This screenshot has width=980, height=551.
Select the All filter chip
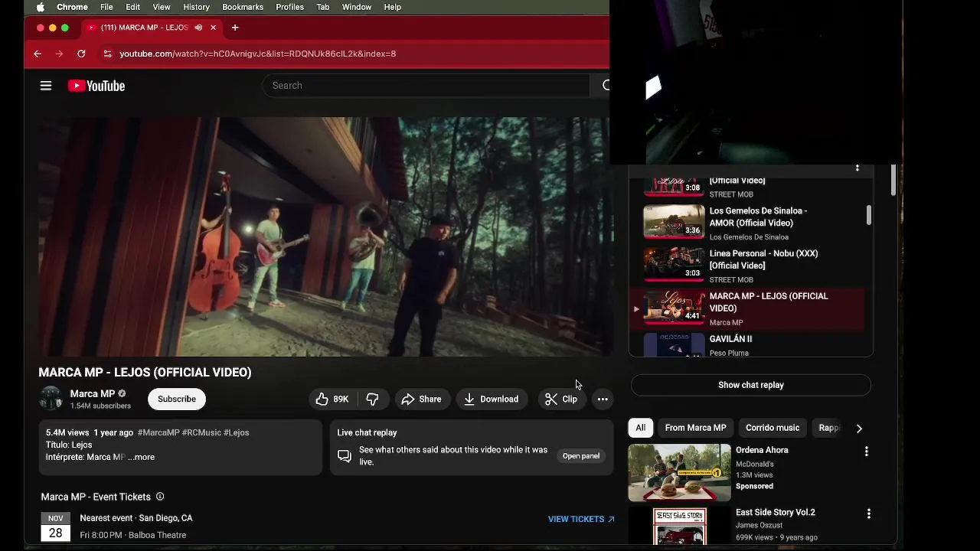(x=640, y=428)
